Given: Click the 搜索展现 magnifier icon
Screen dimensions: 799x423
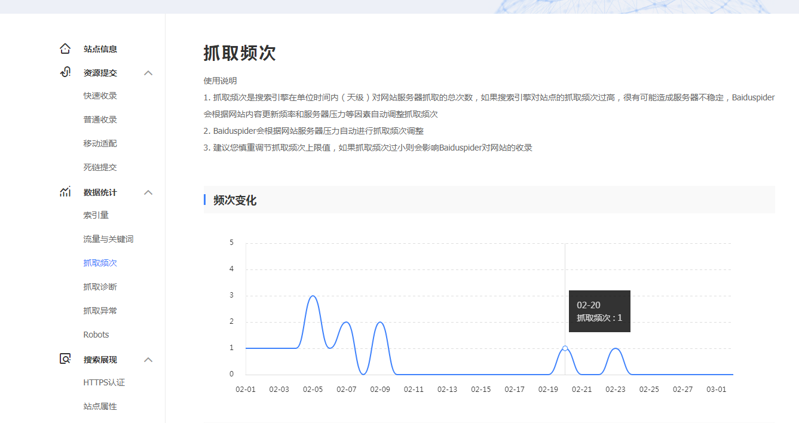Looking at the screenshot, I should click(65, 359).
